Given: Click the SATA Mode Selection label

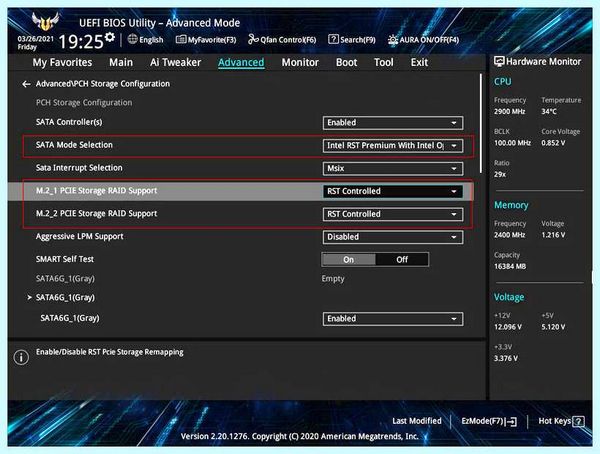Looking at the screenshot, I should point(74,145).
